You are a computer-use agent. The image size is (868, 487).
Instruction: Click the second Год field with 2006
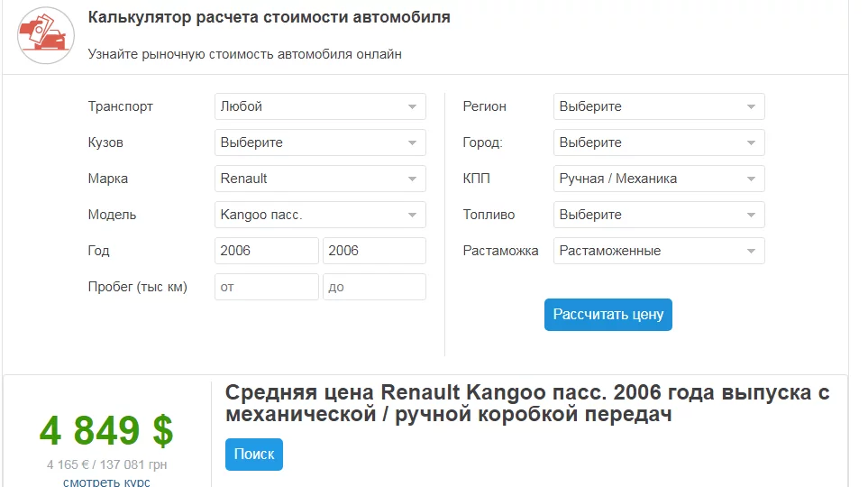(x=374, y=251)
